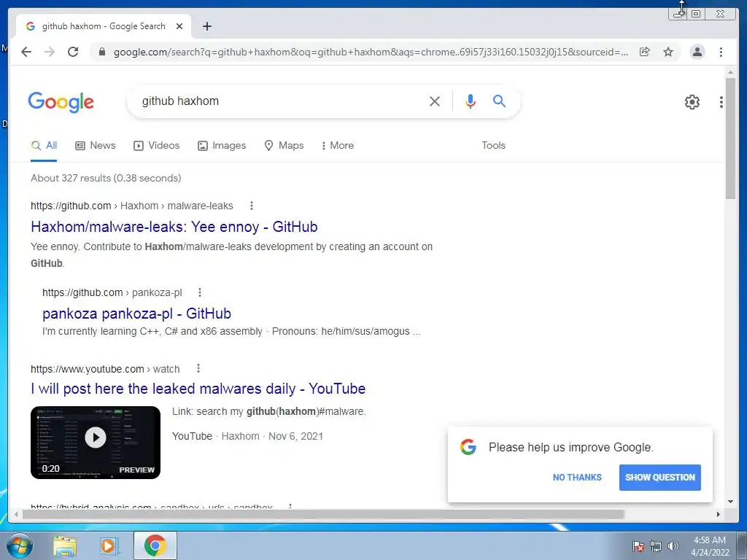The height and width of the screenshot is (560, 747).
Task: Switch to the Images tab
Action: click(222, 146)
